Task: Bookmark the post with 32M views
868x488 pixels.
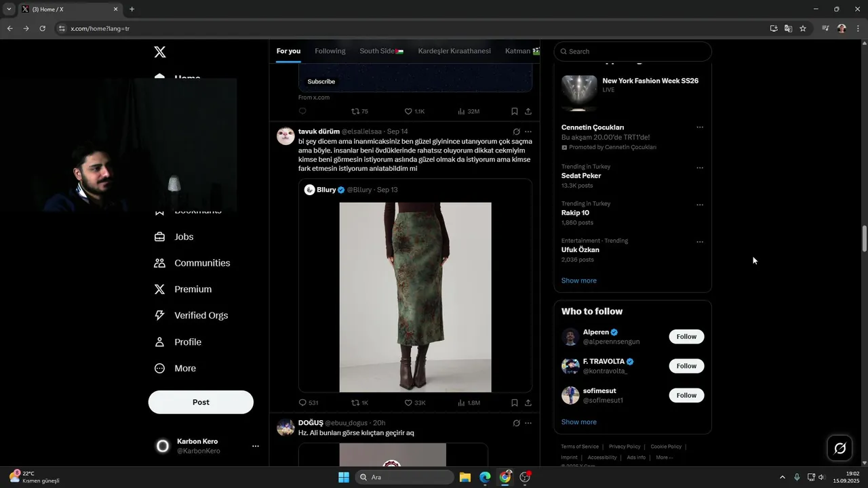Action: [x=515, y=111]
